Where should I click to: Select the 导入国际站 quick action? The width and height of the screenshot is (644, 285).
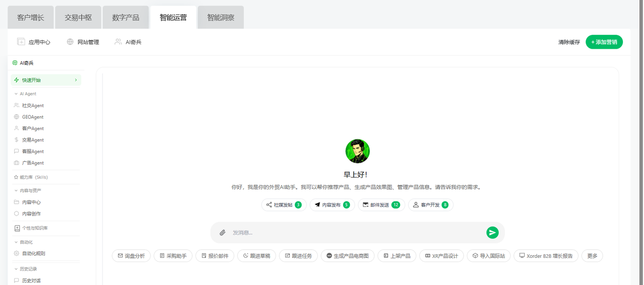click(489, 256)
